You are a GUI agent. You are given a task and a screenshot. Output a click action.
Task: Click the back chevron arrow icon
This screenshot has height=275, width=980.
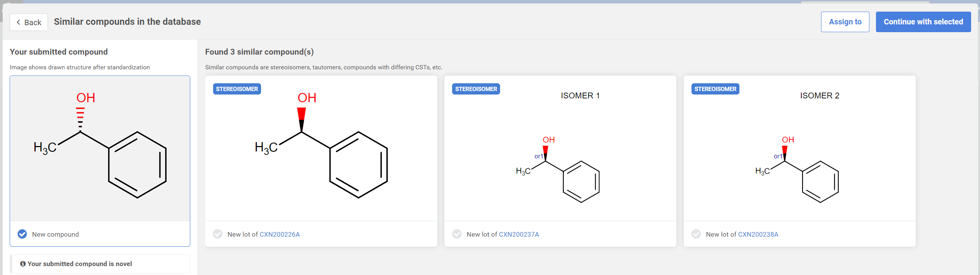tap(18, 22)
